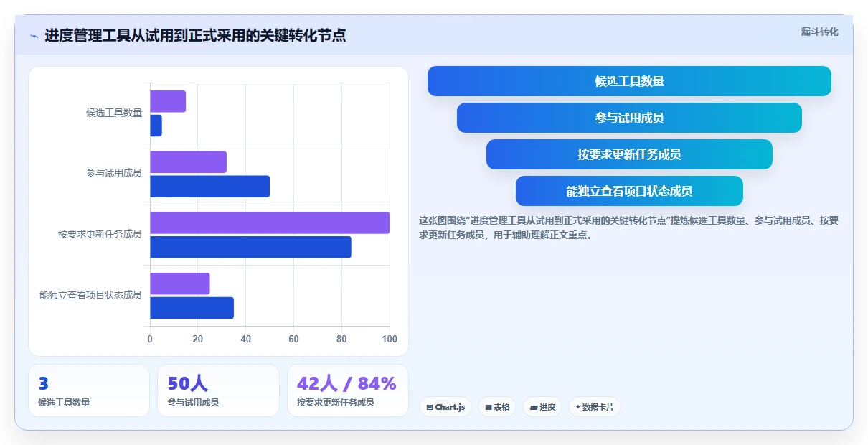This screenshot has width=868, height=445.
Task: Click the stat card value 42人 / 84%
Action: tap(346, 384)
